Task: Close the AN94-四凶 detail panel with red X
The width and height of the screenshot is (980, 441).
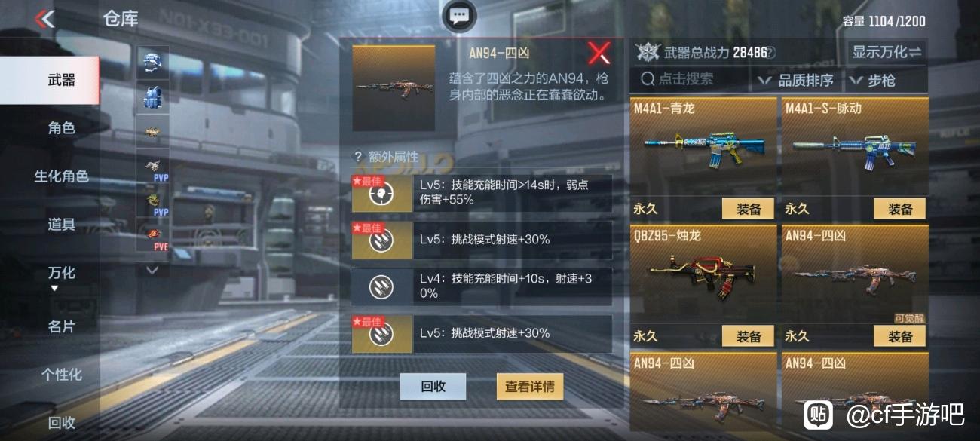Action: (x=599, y=53)
